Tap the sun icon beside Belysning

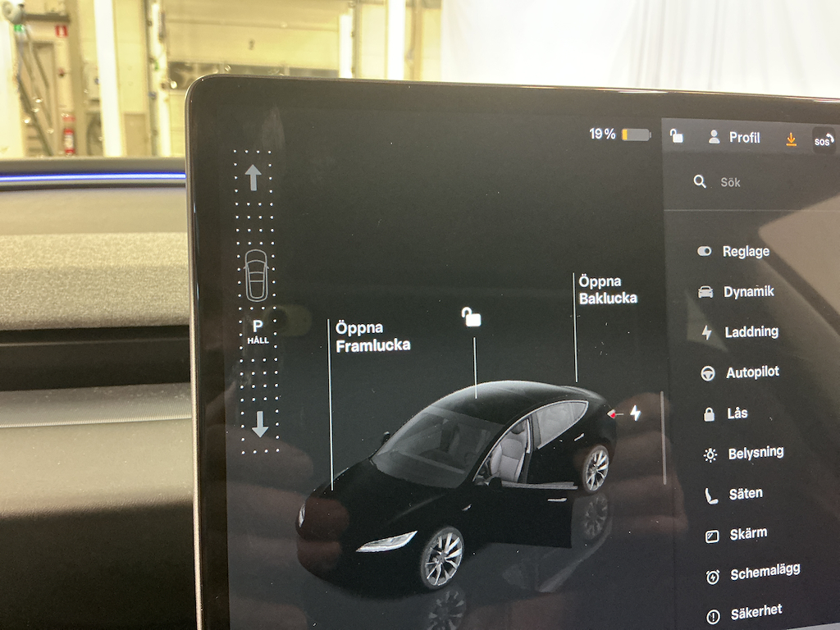[710, 455]
